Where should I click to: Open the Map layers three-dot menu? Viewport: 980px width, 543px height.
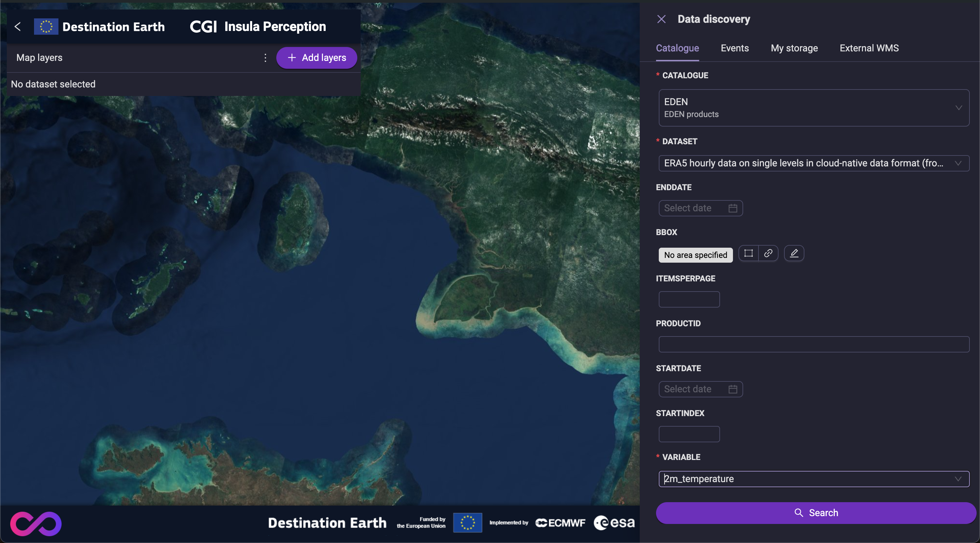pyautogui.click(x=265, y=58)
